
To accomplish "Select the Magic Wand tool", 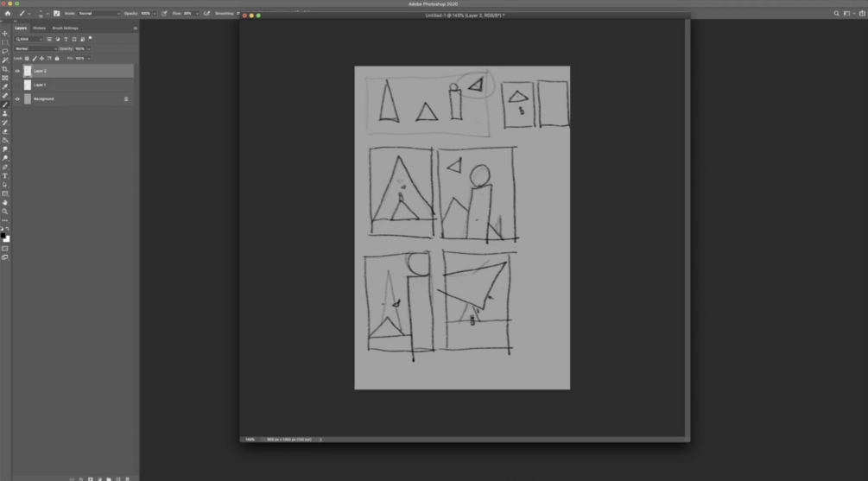I will (x=5, y=60).
